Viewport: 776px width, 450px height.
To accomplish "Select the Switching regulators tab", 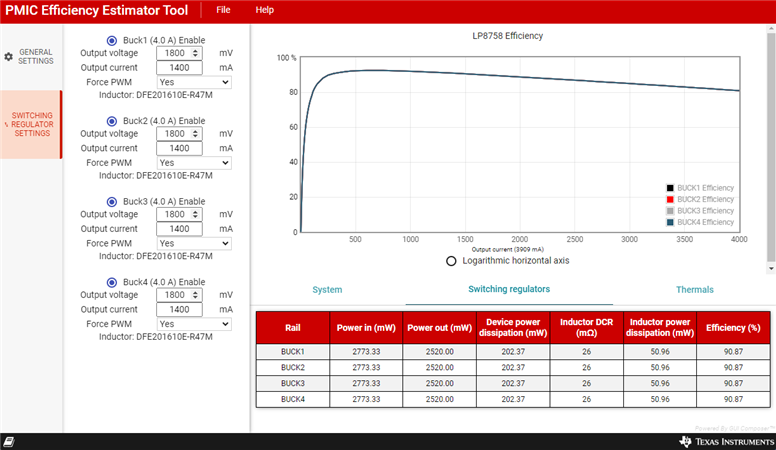I will tap(509, 289).
